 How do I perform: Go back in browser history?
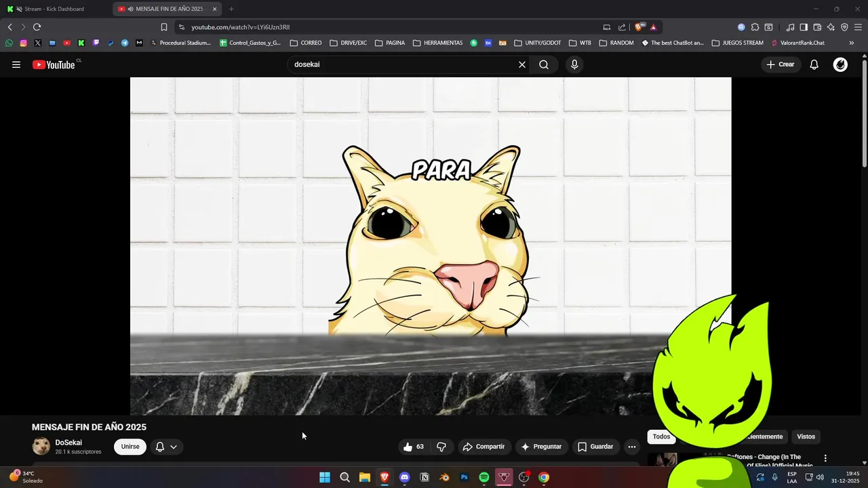9,27
